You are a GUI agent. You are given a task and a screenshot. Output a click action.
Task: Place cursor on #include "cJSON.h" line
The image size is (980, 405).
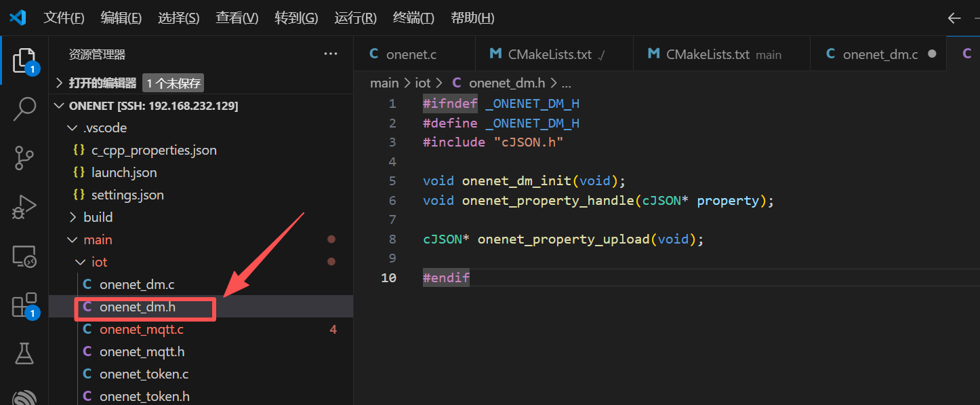pos(493,142)
